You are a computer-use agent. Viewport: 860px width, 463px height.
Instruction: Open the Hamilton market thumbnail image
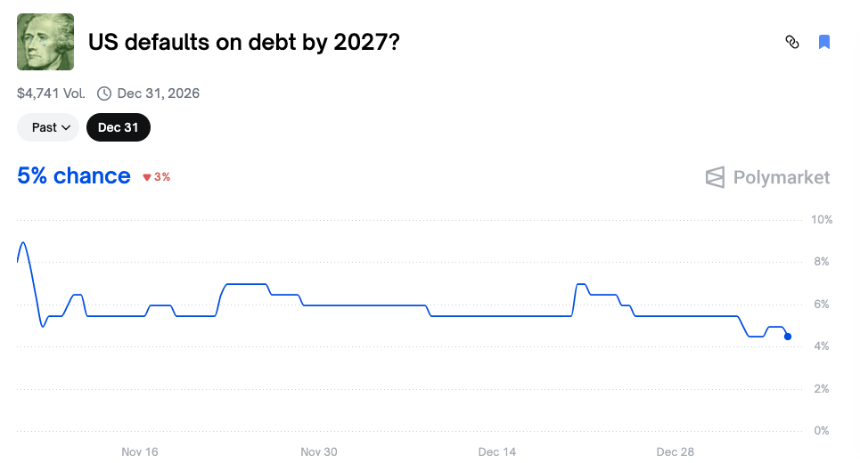tap(45, 42)
